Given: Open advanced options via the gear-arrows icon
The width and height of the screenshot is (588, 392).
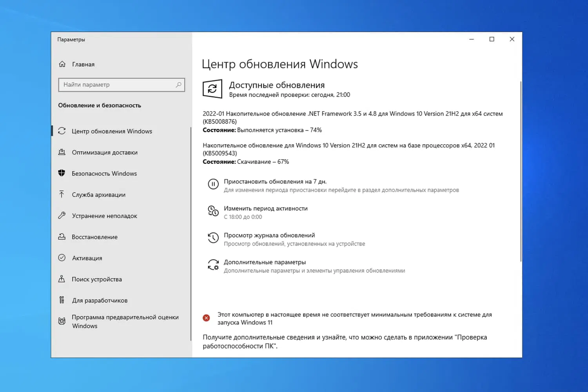Looking at the screenshot, I should tap(213, 265).
